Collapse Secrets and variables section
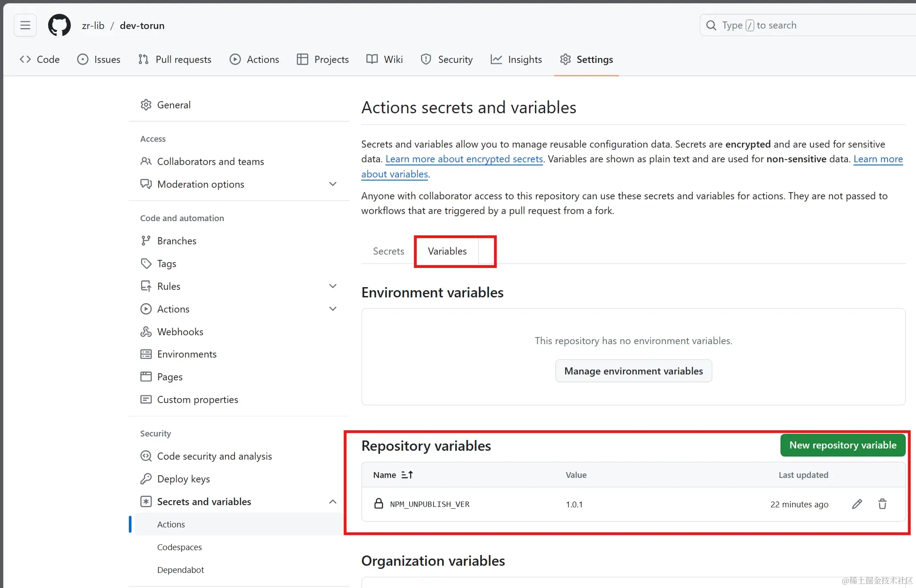This screenshot has height=588, width=916. point(333,502)
